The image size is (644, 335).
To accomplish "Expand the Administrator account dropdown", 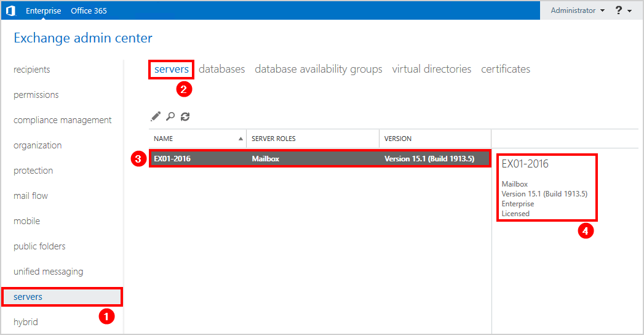I will pos(578,10).
